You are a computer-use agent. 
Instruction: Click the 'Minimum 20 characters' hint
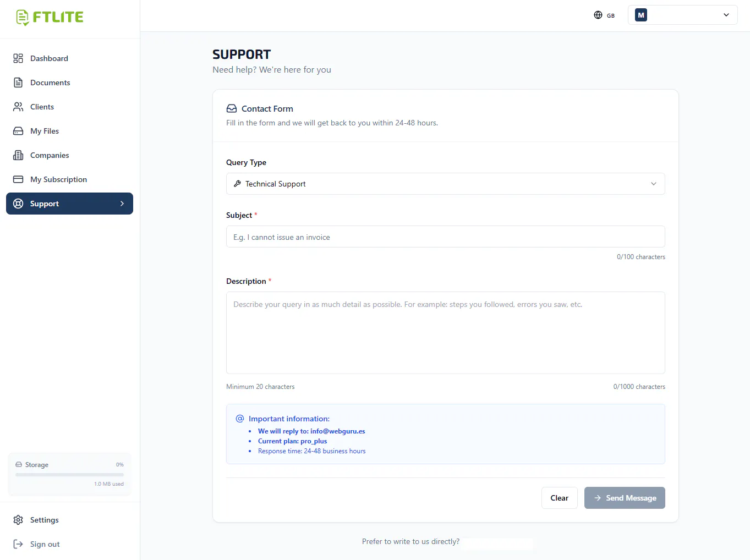pos(260,387)
